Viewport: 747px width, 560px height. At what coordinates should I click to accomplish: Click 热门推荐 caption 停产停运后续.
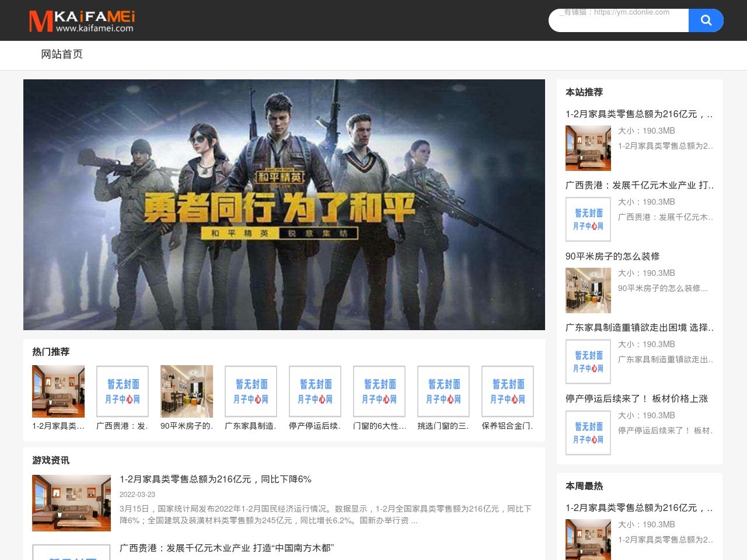pyautogui.click(x=315, y=426)
